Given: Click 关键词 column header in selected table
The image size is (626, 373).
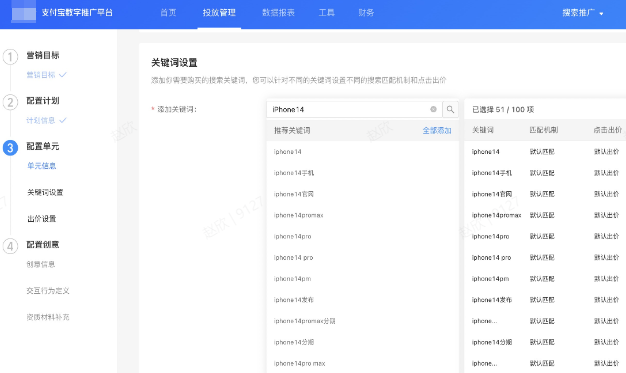Looking at the screenshot, I should pos(483,130).
